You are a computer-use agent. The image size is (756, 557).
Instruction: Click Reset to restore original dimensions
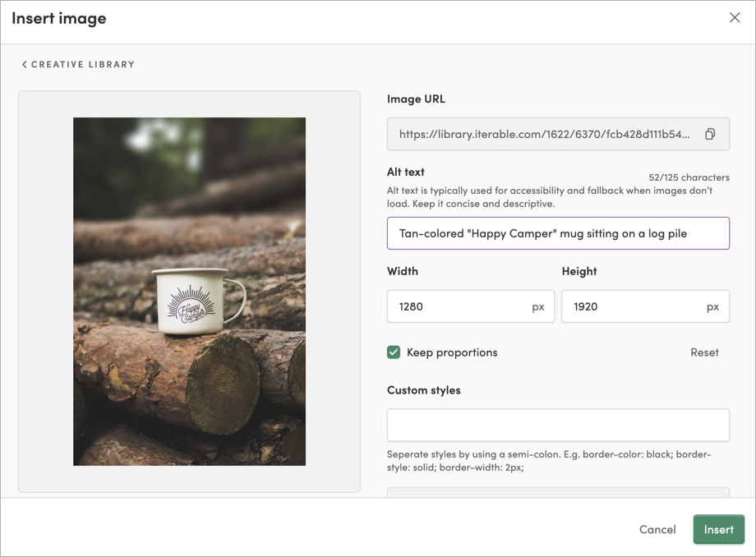point(704,352)
